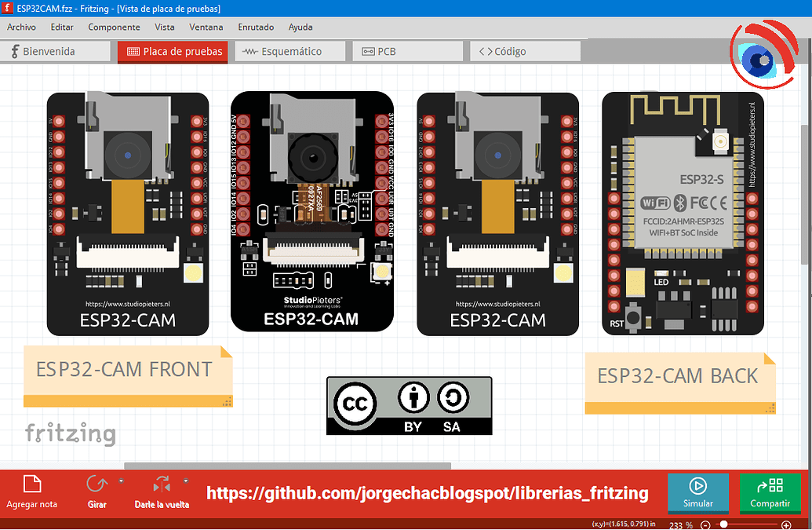812x530 pixels.
Task: Switch to the Esquemático tab
Action: pos(290,51)
